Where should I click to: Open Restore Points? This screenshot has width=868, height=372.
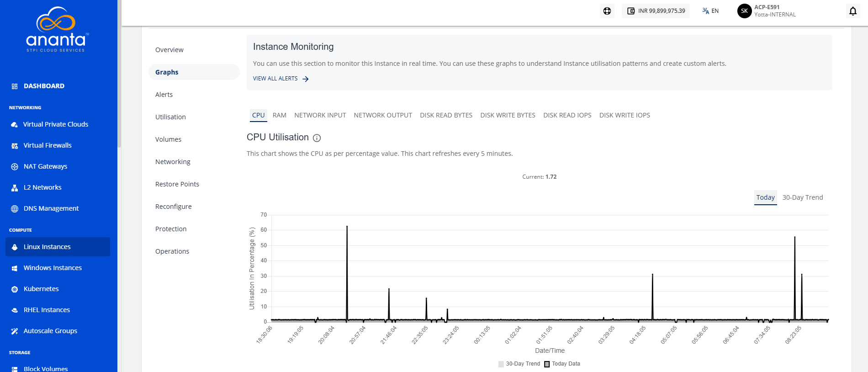[177, 184]
